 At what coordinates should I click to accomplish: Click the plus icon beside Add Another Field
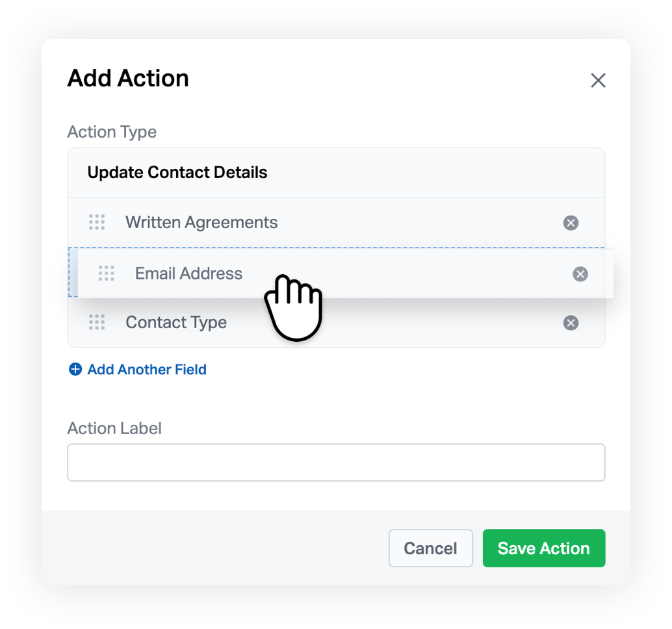point(75,369)
